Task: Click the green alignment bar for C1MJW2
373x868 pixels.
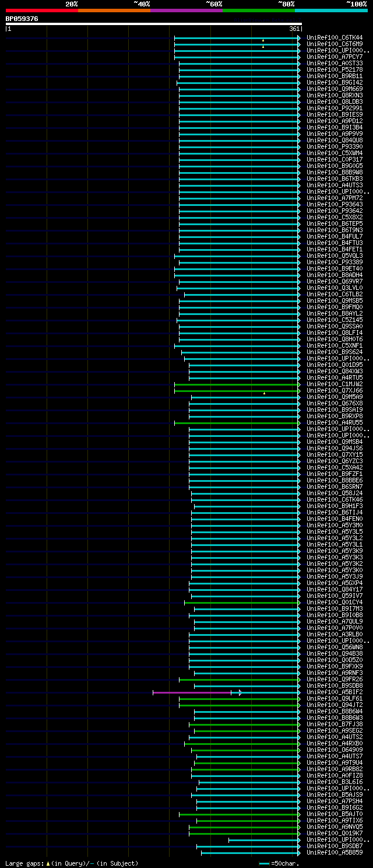Action: (x=237, y=384)
